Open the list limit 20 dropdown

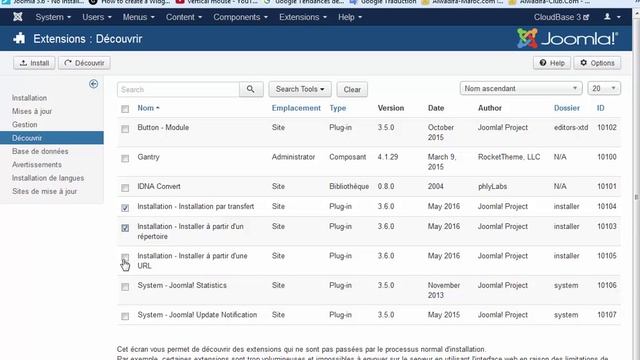[604, 89]
